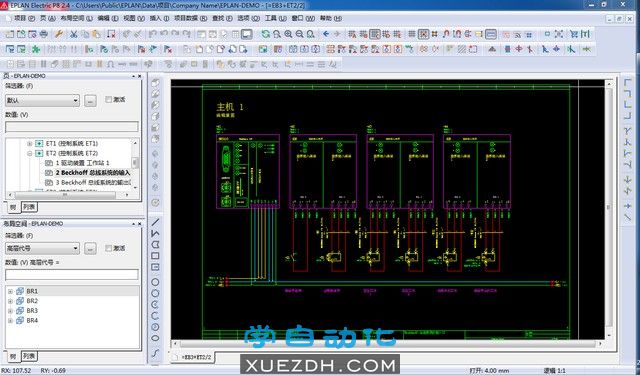This screenshot has height=375, width=640.
Task: Click the ... button beside 高层代号 filter
Action: coord(90,248)
